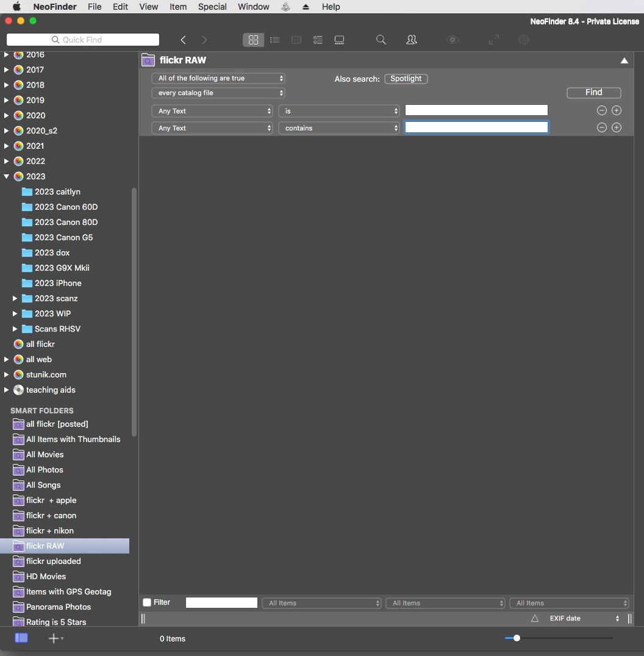Open the Help menu
This screenshot has height=656, width=644.
(331, 7)
